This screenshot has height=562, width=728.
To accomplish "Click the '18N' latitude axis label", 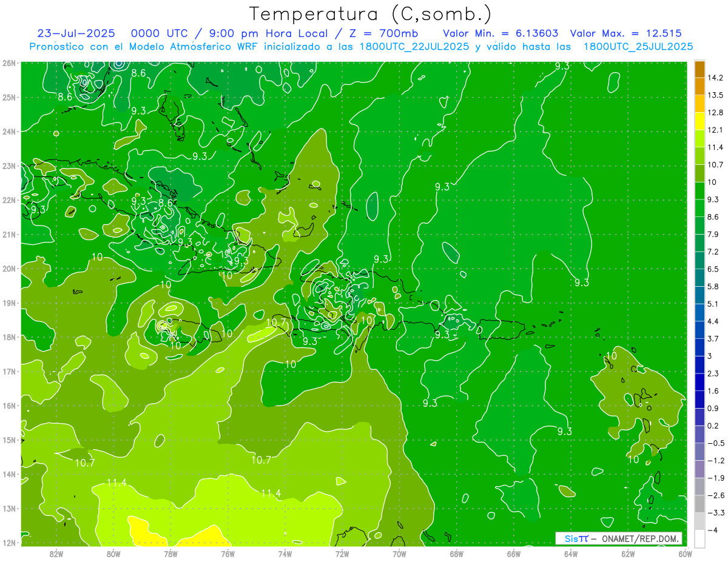I will (9, 337).
